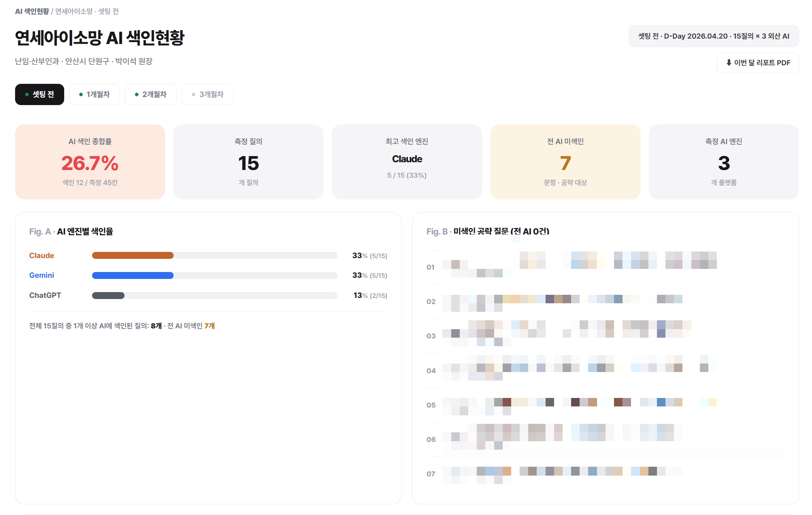Open the 전 AI 미색인 7 card

(x=565, y=161)
